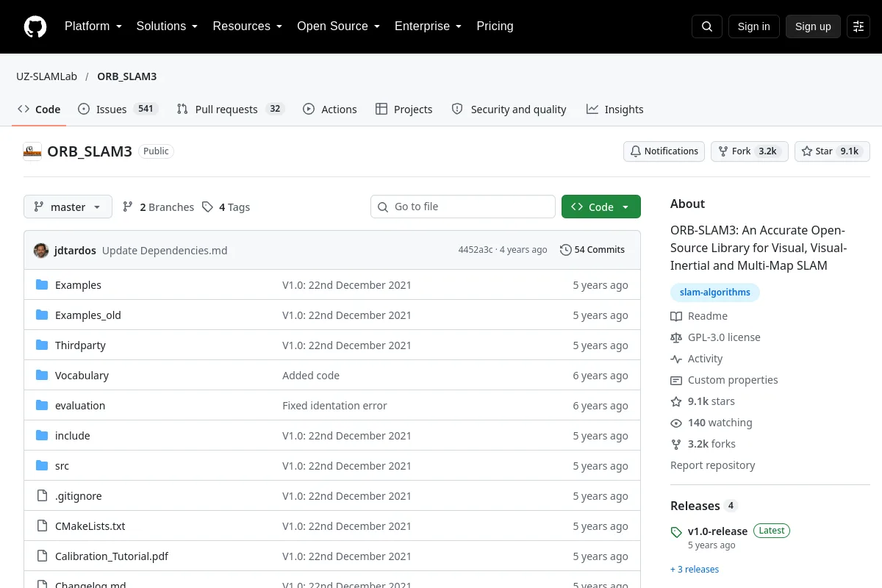The width and height of the screenshot is (882, 588).
Task: Open the v1.0-release link
Action: 717,531
